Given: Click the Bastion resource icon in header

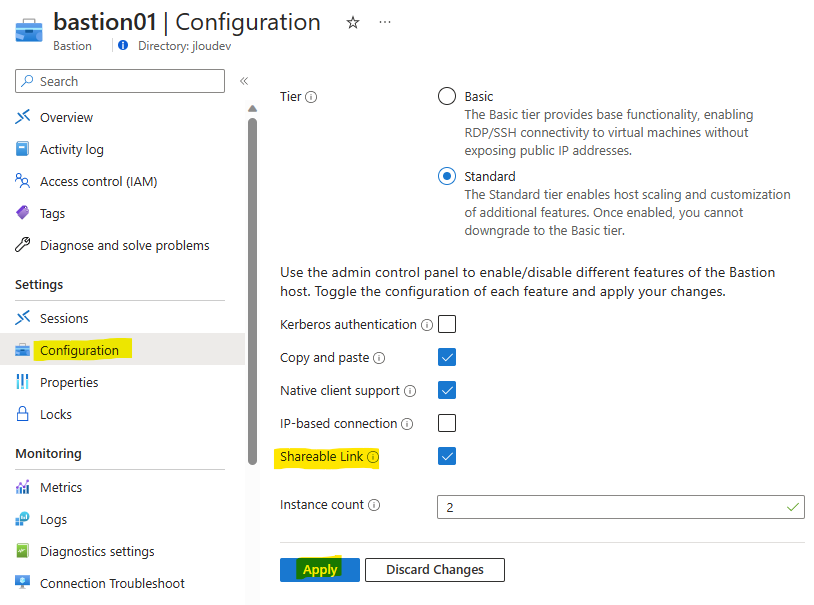Looking at the screenshot, I should tap(29, 30).
